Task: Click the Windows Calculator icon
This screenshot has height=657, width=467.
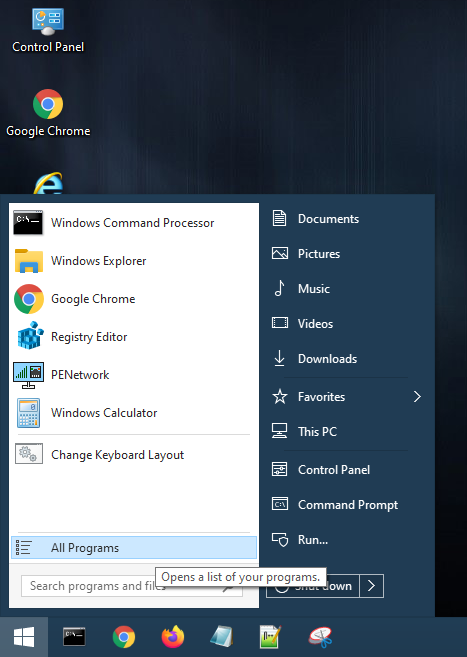Action: [x=28, y=413]
